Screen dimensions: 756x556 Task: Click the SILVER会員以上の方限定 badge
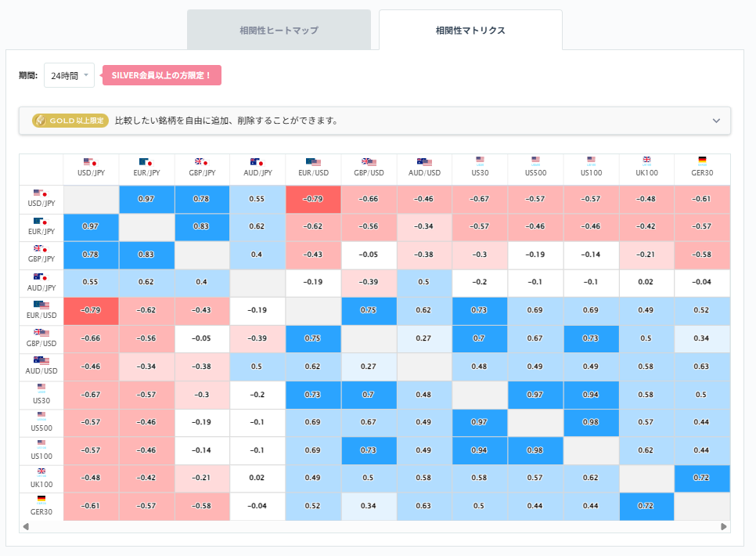click(x=162, y=74)
